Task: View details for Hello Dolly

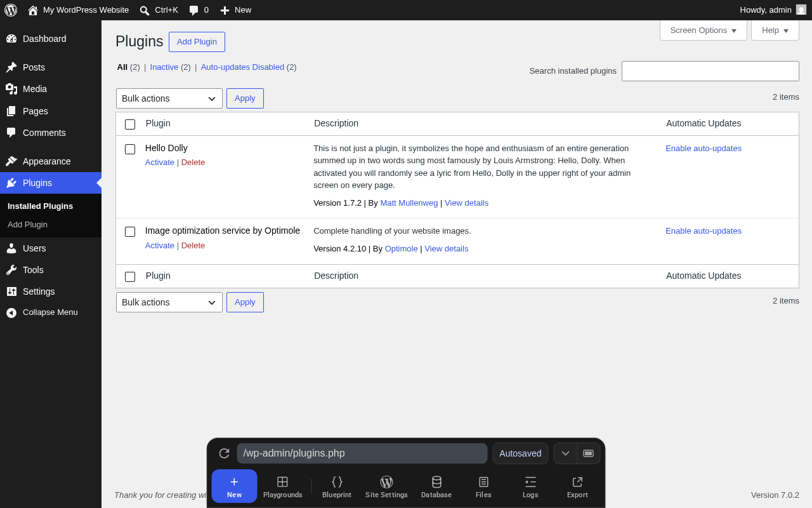Action: coord(466,203)
